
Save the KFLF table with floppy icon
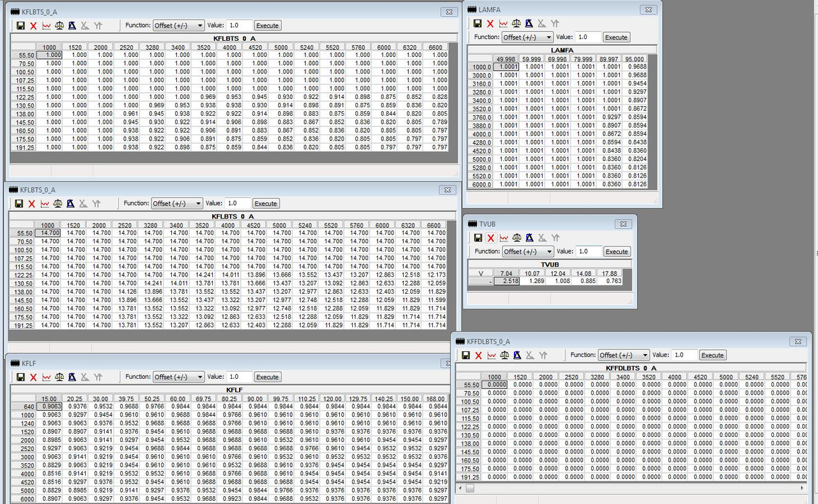click(x=20, y=377)
